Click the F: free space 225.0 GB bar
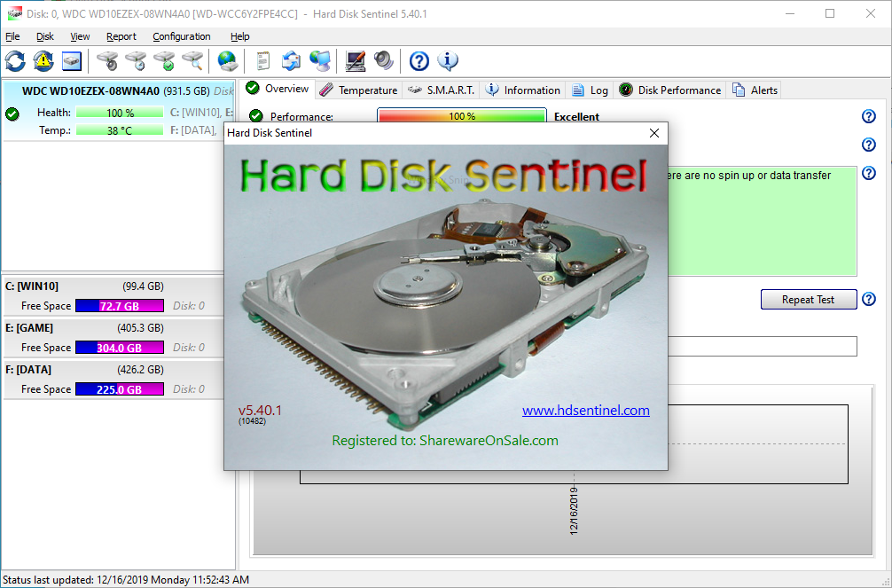The image size is (892, 588). click(x=120, y=389)
